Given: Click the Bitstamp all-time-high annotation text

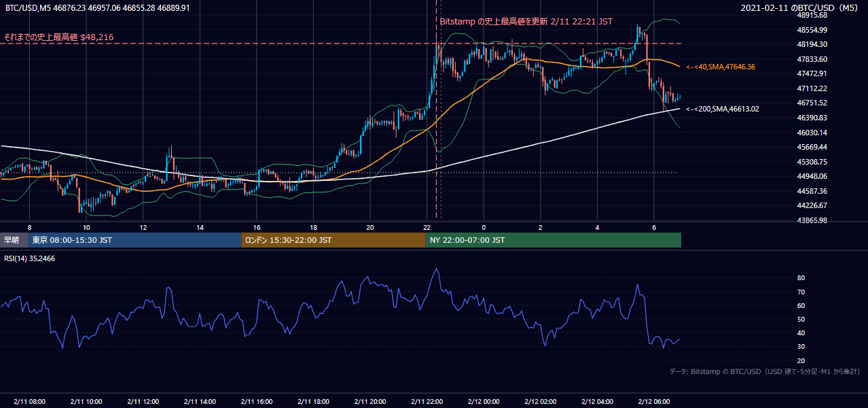Looking at the screenshot, I should (526, 21).
